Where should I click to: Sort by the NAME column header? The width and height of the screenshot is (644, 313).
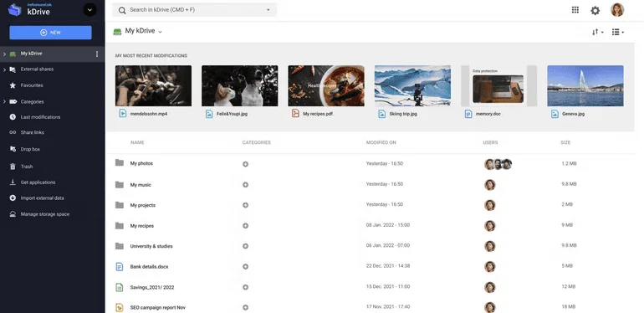[137, 142]
